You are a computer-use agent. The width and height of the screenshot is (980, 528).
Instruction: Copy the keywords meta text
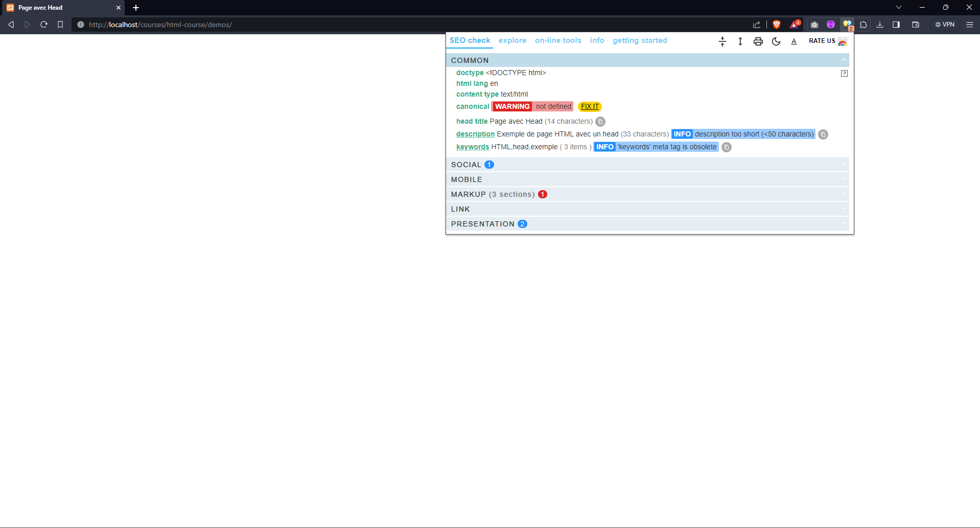726,147
